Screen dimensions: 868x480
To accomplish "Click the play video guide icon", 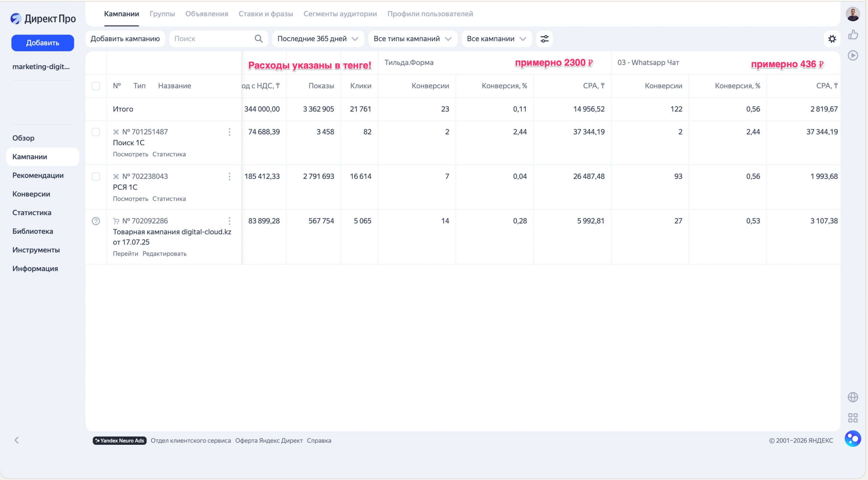I will [853, 55].
